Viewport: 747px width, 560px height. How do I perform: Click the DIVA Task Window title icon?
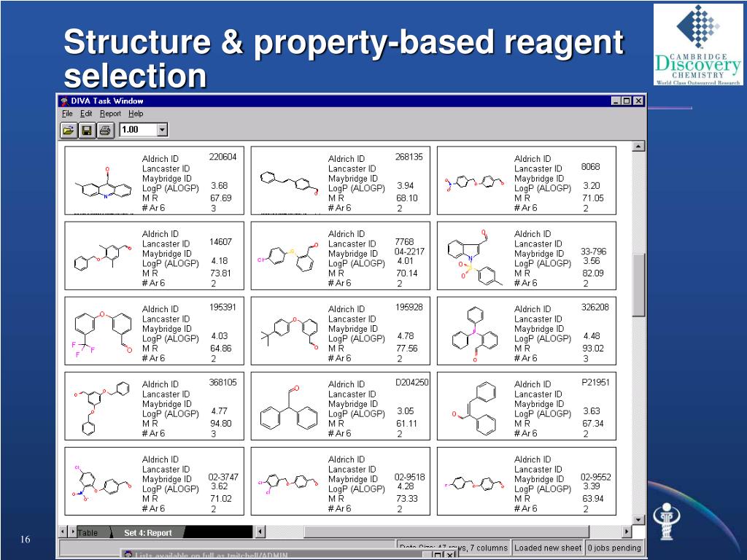pyautogui.click(x=65, y=101)
